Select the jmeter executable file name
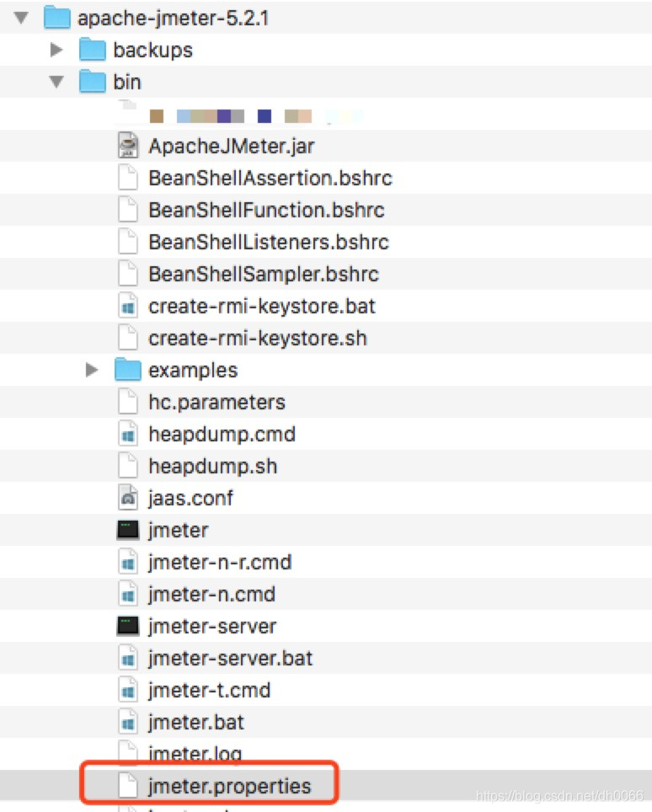 click(x=178, y=531)
